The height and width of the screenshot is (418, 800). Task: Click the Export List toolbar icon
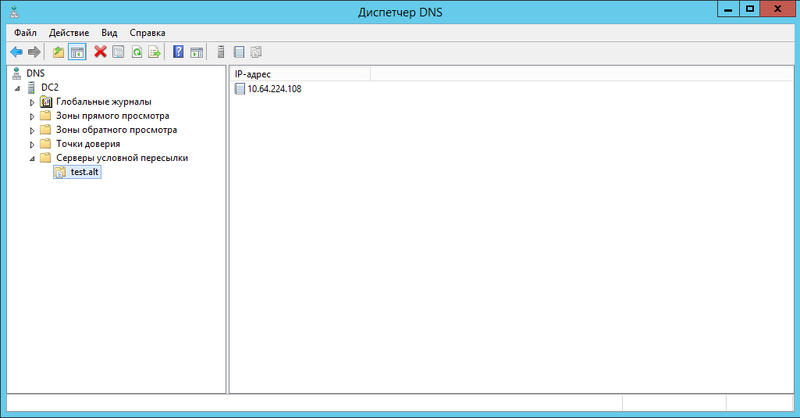(x=155, y=52)
